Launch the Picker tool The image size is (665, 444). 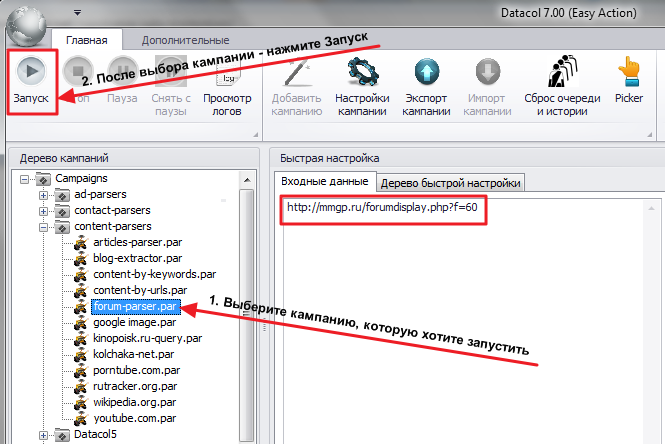point(629,80)
